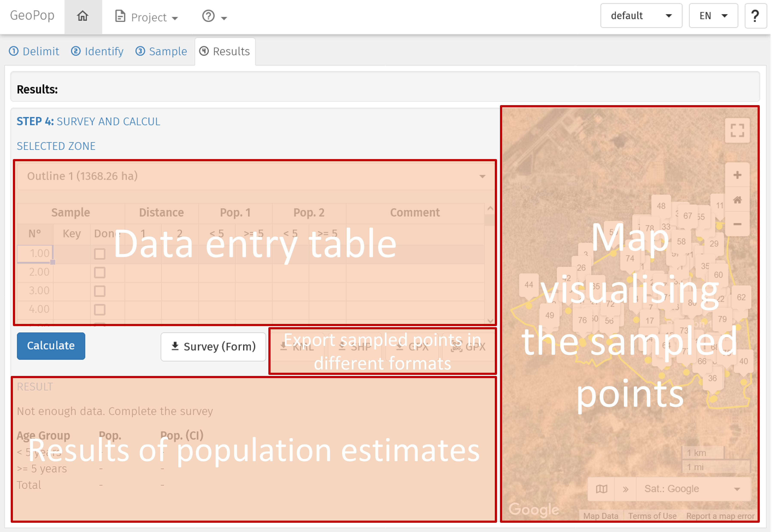Zoom out the map with minus icon

point(737,224)
